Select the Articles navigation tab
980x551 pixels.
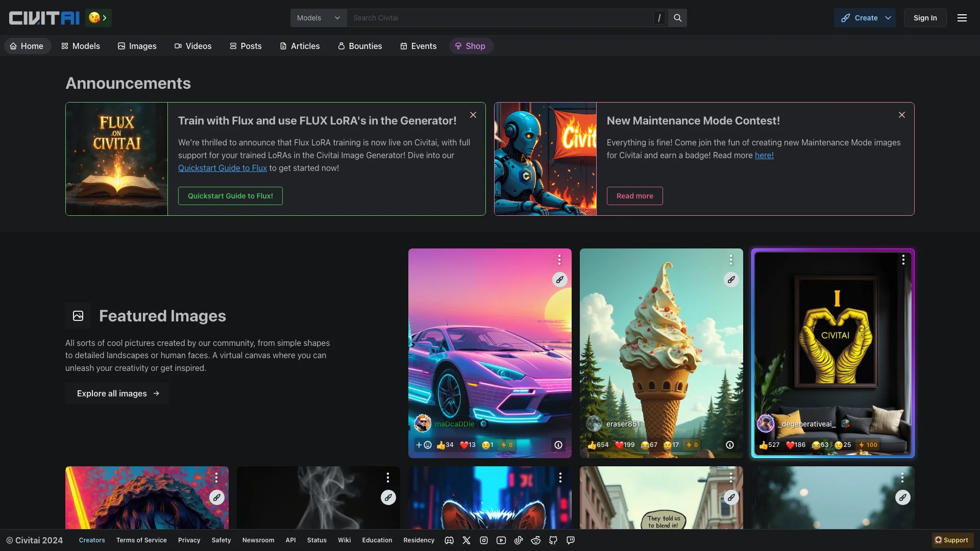(304, 45)
